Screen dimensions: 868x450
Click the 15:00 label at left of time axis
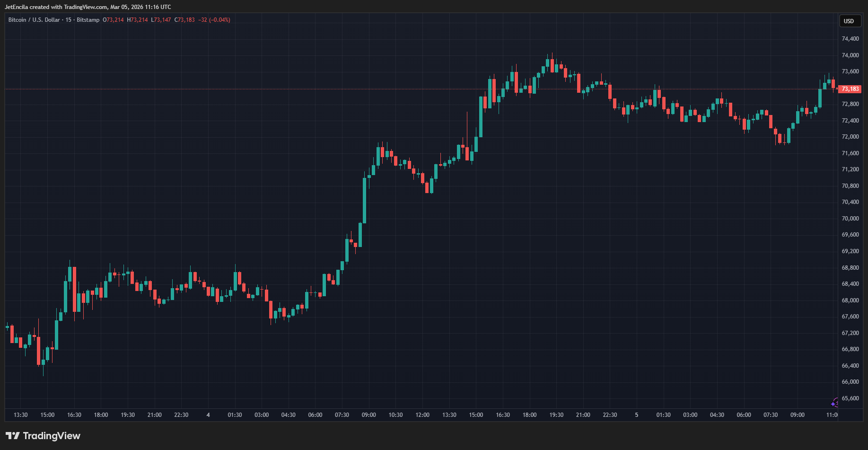tap(47, 415)
